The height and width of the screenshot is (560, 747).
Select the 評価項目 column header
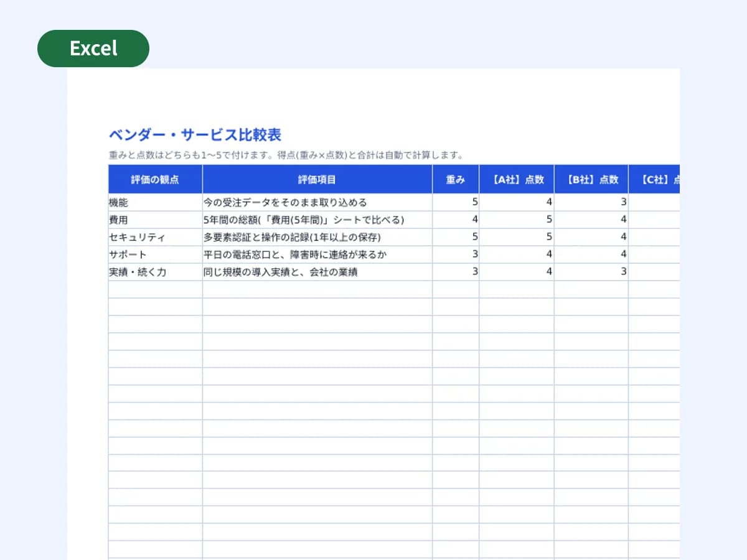(317, 179)
